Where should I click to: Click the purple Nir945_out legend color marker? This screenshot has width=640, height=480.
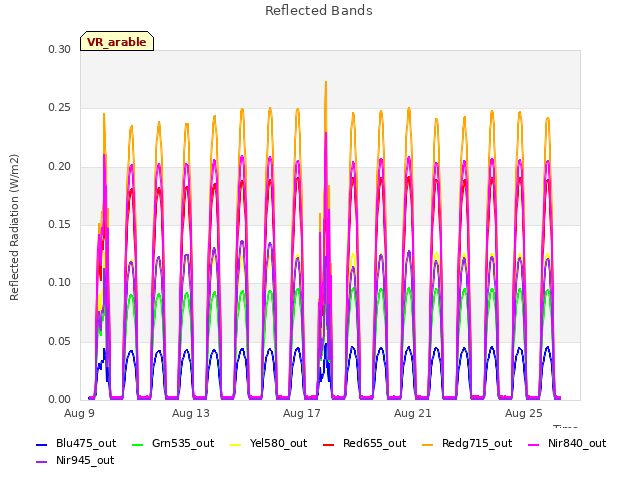[41, 462]
